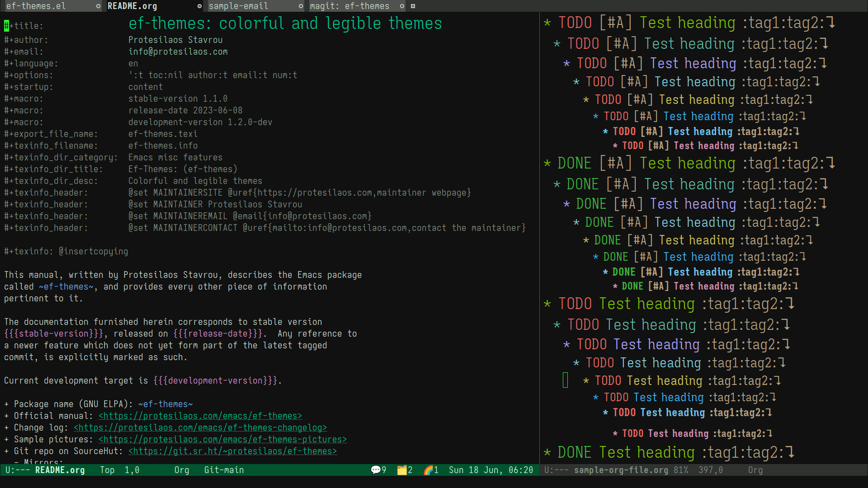The height and width of the screenshot is (488, 868).
Task: Close the magit: ef-themes tab
Action: (x=402, y=6)
